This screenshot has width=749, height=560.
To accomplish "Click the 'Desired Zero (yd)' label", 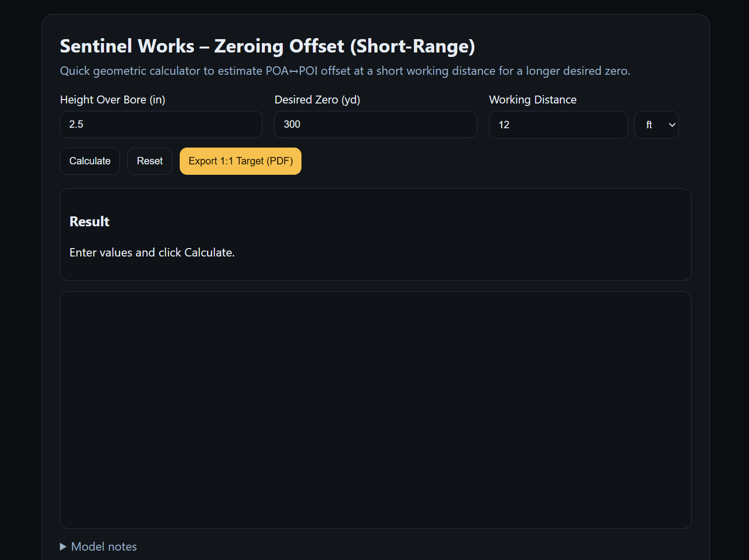I will pos(317,100).
